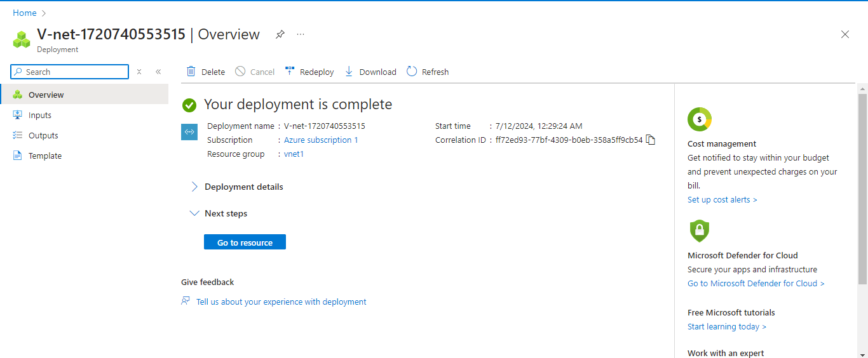This screenshot has height=358, width=868.
Task: Click the Work with an expert heading
Action: point(726,353)
